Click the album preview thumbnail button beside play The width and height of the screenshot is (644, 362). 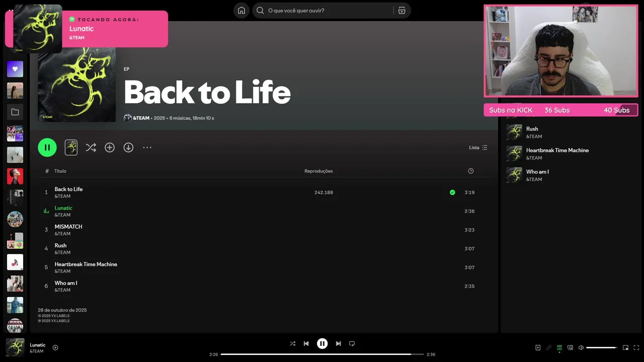coord(71,147)
